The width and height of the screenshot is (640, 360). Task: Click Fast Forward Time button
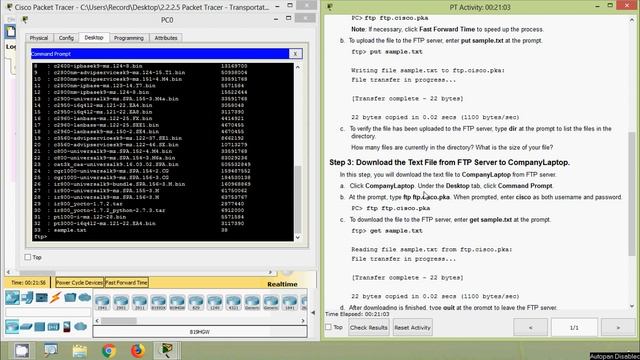[x=127, y=282]
